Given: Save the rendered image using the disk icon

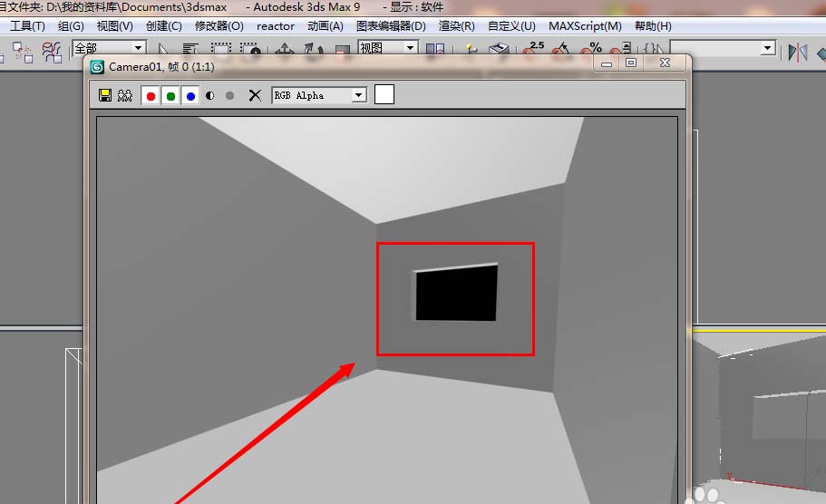Looking at the screenshot, I should pyautogui.click(x=105, y=95).
